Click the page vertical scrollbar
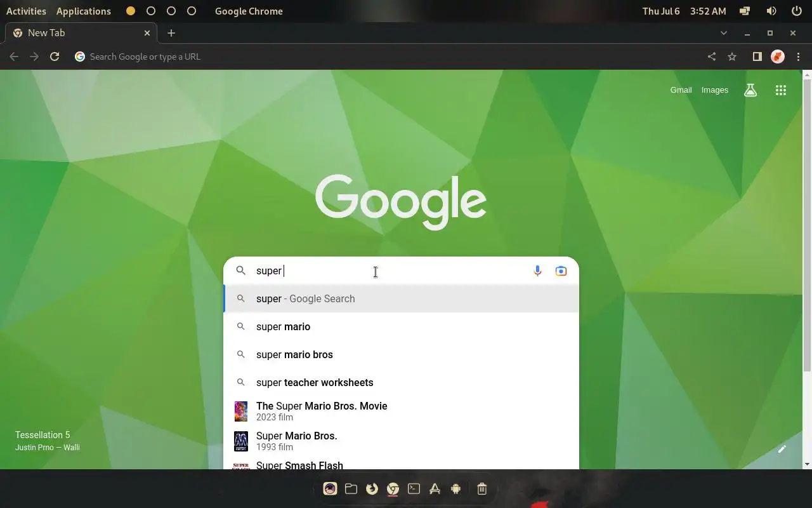This screenshot has height=508, width=812. (807, 225)
